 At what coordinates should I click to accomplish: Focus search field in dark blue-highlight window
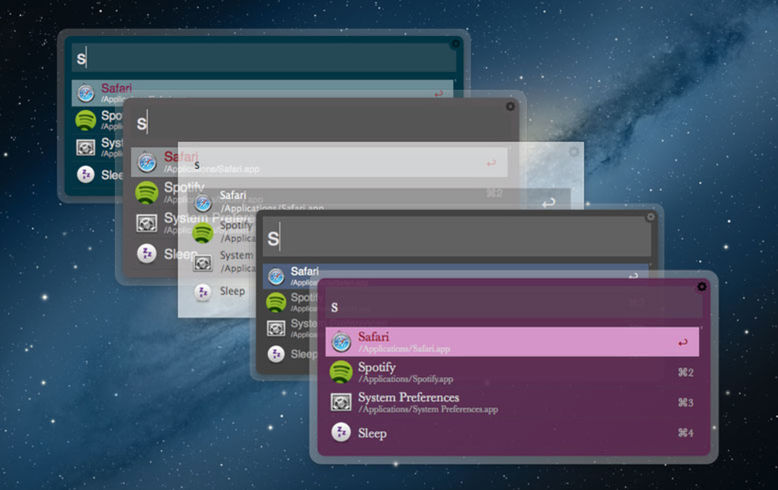pyautogui.click(x=456, y=238)
